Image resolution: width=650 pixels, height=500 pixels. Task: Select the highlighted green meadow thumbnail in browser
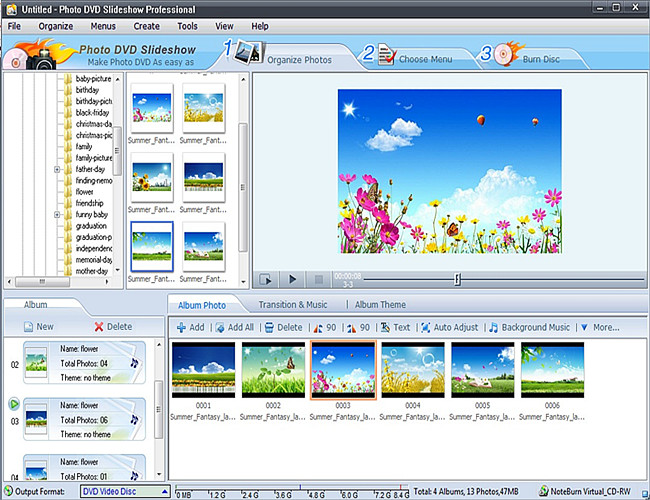(152, 246)
